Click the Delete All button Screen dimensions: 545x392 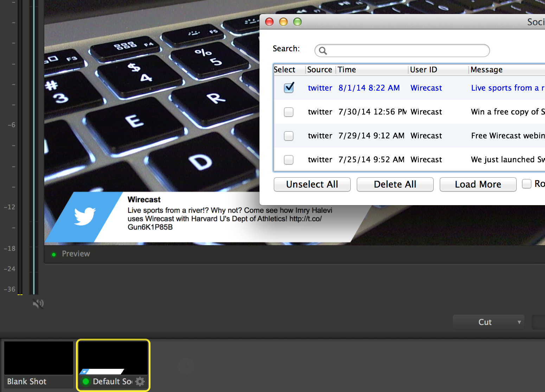pos(395,184)
